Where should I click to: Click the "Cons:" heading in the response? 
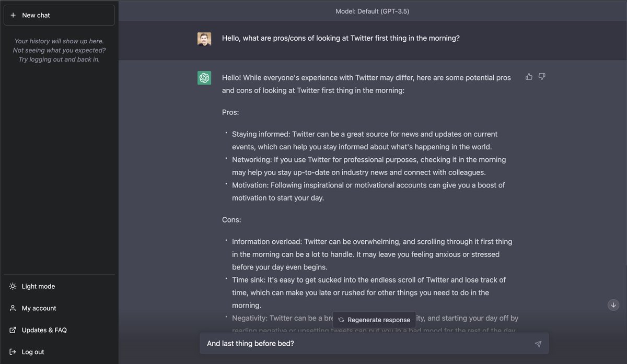pyautogui.click(x=231, y=220)
